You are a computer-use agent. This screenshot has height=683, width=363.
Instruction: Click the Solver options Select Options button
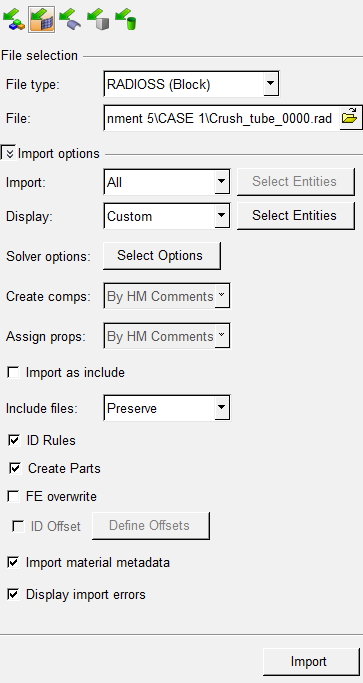[x=162, y=256]
